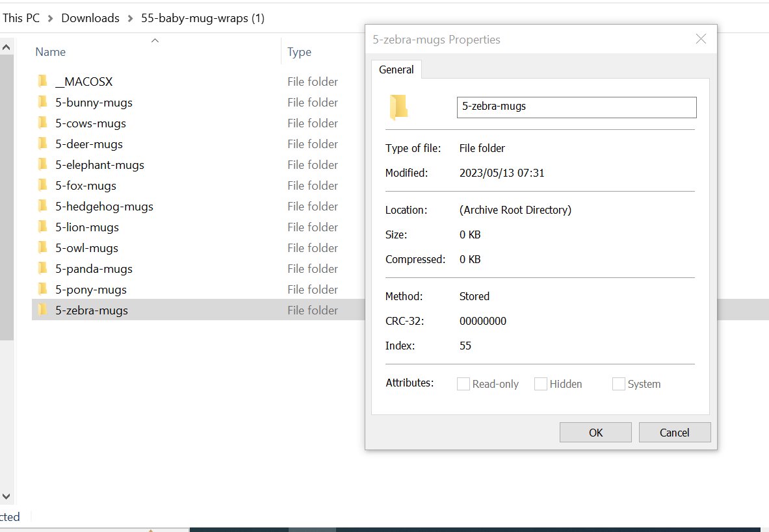Select the 5-elephant-mugs folder icon
Image resolution: width=769 pixels, height=532 pixels.
pyautogui.click(x=43, y=164)
